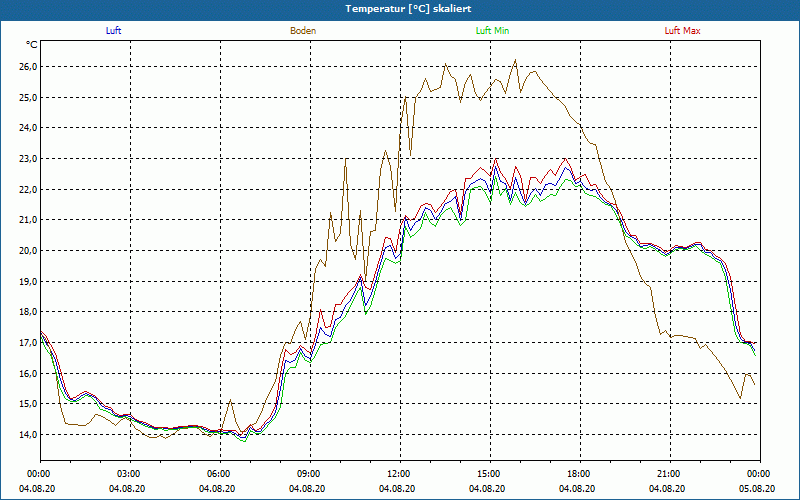This screenshot has width=800, height=500.
Task: Select the green Luft Min legend label
Action: click(492, 31)
